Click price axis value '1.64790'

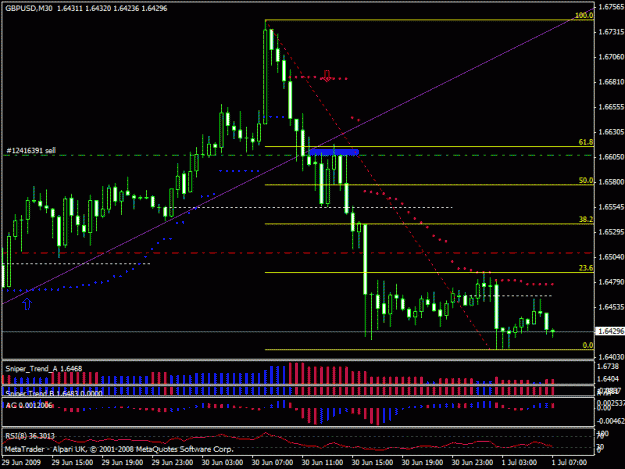point(611,282)
